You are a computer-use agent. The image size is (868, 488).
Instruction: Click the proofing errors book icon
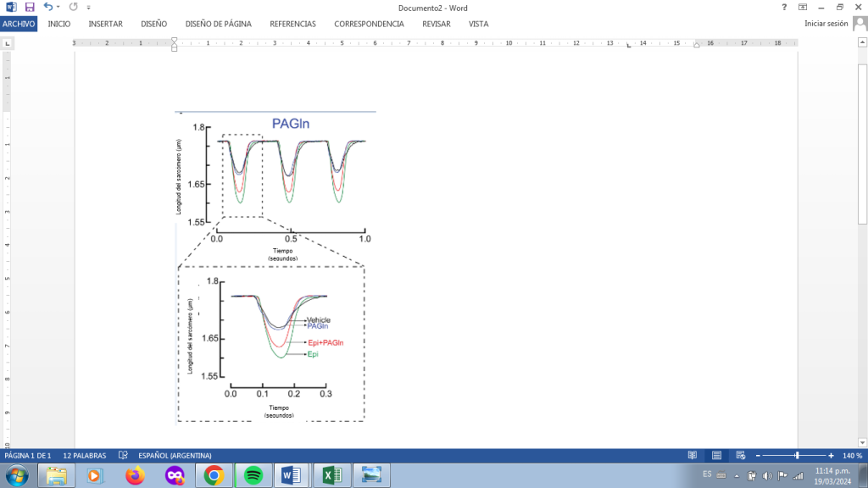[123, 455]
